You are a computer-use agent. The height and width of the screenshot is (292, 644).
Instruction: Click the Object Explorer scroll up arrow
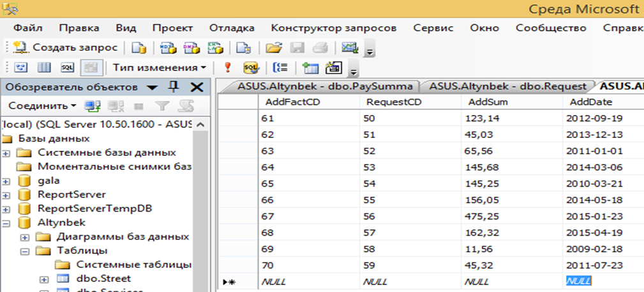click(x=200, y=124)
